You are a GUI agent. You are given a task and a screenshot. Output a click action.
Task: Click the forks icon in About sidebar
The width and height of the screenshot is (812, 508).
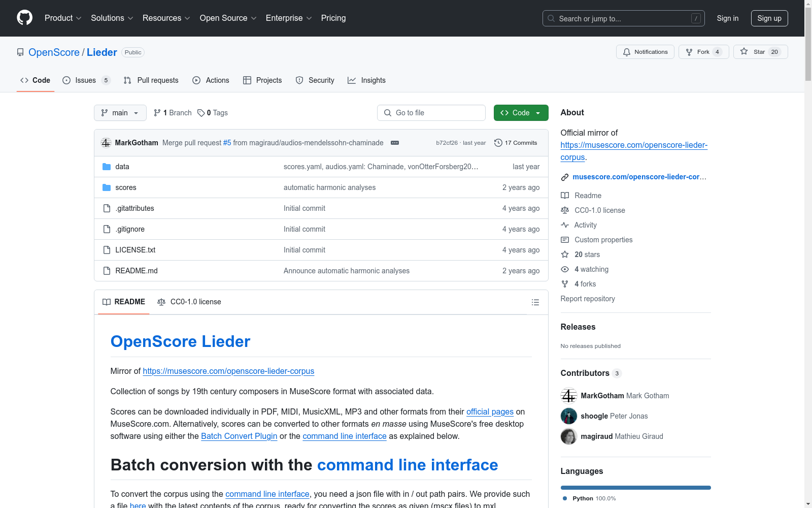(x=565, y=284)
